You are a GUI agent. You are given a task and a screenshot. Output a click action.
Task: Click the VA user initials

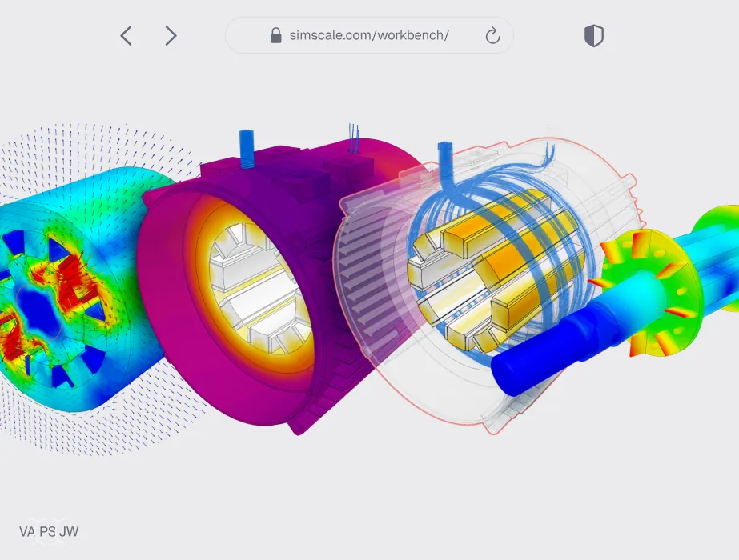(x=27, y=532)
